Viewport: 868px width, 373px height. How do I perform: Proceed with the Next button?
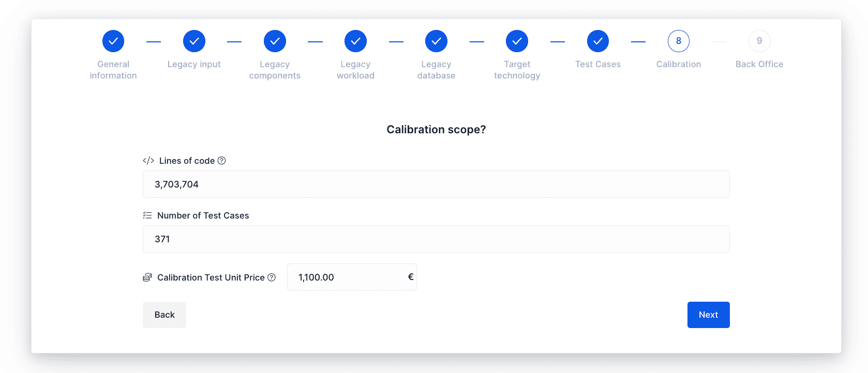click(x=708, y=315)
